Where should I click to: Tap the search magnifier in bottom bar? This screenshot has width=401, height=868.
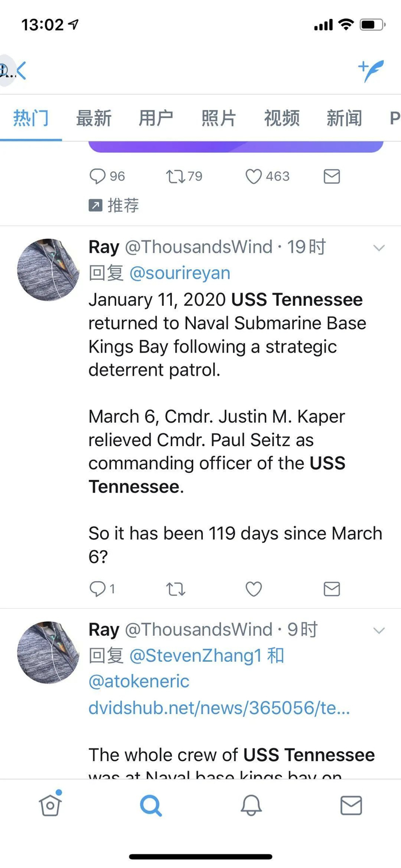(151, 805)
